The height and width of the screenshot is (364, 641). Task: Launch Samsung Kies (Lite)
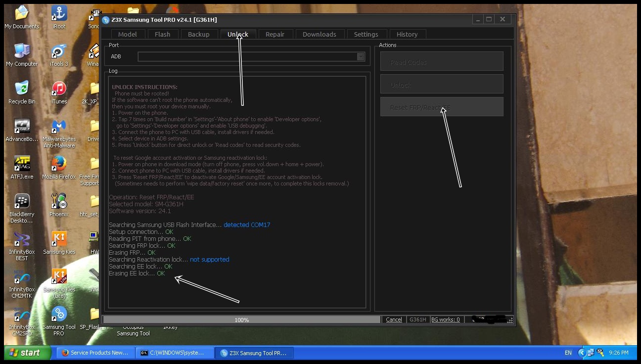coord(59,283)
